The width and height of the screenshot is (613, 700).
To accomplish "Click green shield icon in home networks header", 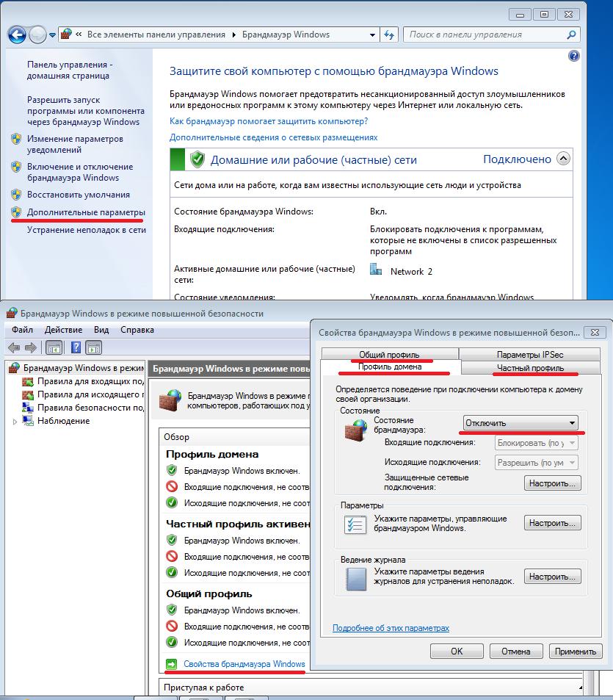I will [197, 159].
